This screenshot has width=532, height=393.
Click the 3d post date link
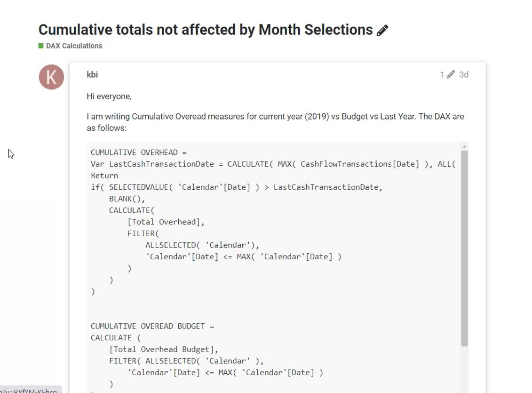(463, 75)
